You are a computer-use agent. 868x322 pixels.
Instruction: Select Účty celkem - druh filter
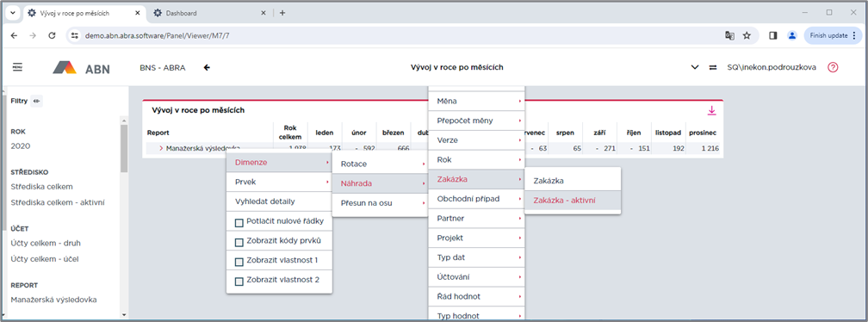tap(46, 243)
